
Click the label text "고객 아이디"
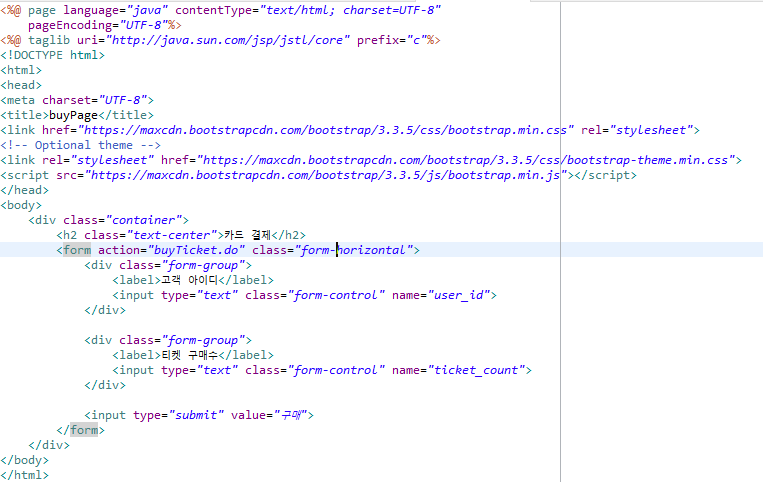(189, 280)
